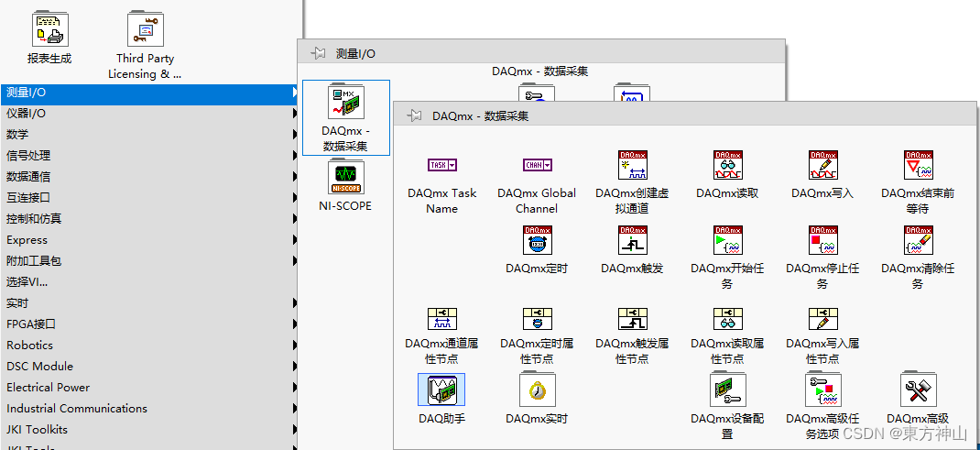Select the DAQmx结束前等待 VI icon
Screen dimensions: 980x450
pyautogui.click(x=918, y=165)
